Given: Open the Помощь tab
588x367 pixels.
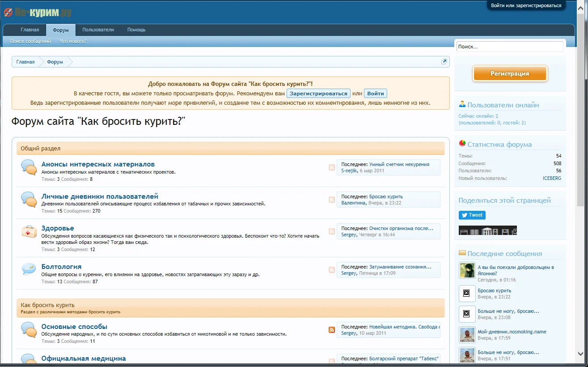Looking at the screenshot, I should tap(136, 30).
